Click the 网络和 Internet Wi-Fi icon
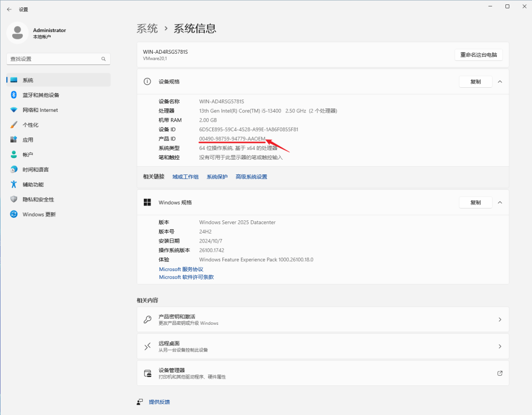Viewport: 532px width, 415px height. tap(14, 110)
